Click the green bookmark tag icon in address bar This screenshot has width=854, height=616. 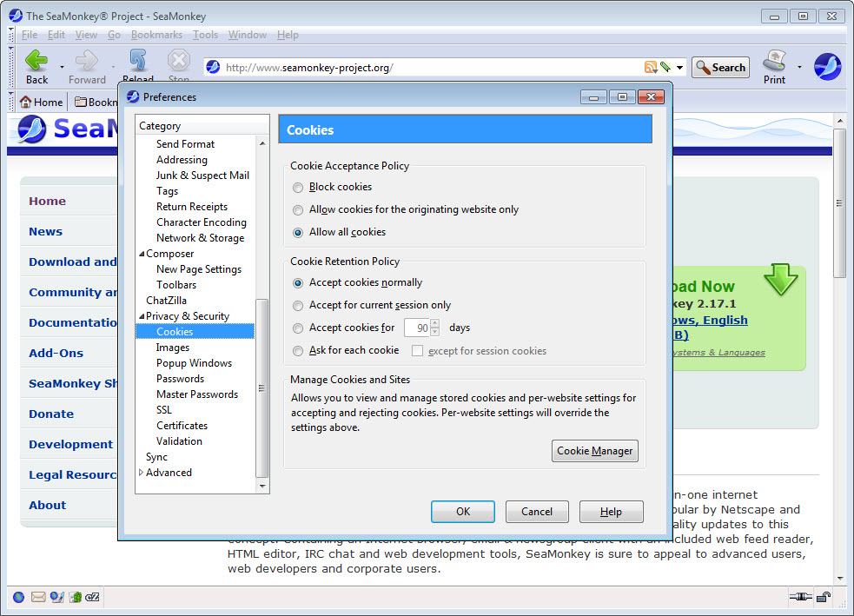coord(665,67)
